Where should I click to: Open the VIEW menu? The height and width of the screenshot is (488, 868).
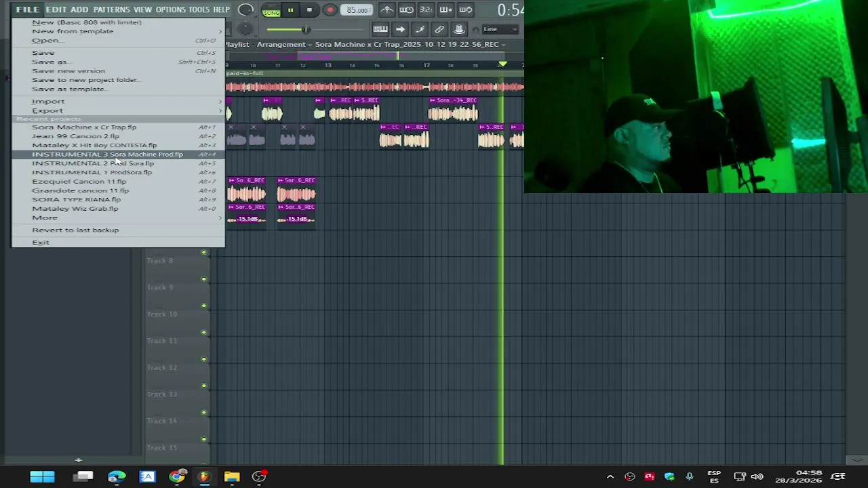pos(142,9)
